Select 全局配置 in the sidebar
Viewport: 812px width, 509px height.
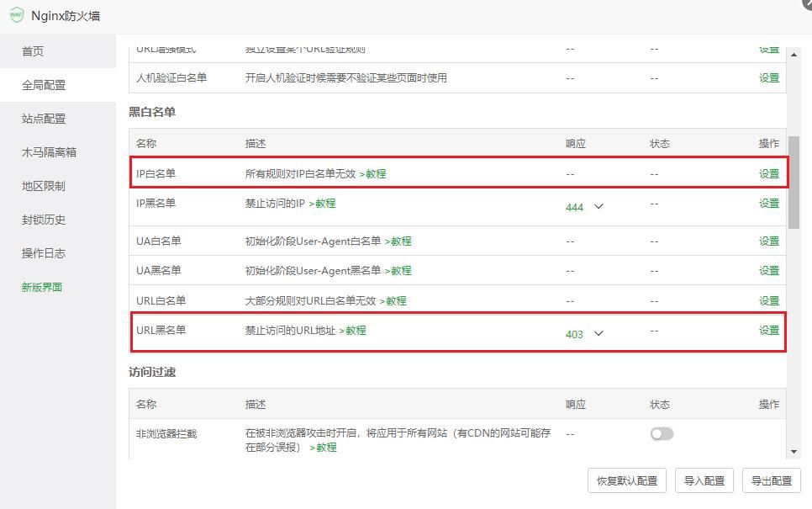(44, 85)
